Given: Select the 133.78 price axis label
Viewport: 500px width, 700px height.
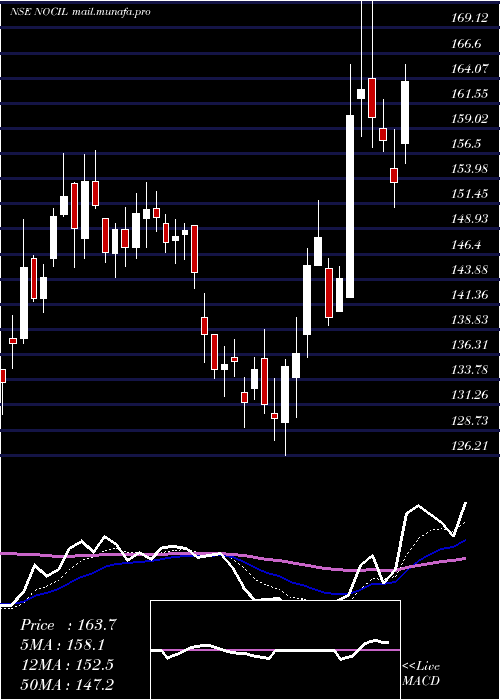Looking at the screenshot, I should pos(470,370).
